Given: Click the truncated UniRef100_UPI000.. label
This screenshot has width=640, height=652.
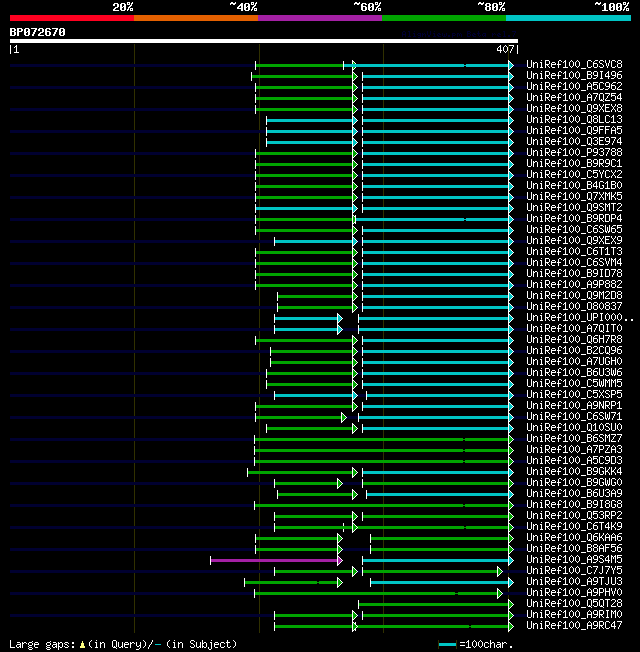Looking at the screenshot, I should coord(580,317).
